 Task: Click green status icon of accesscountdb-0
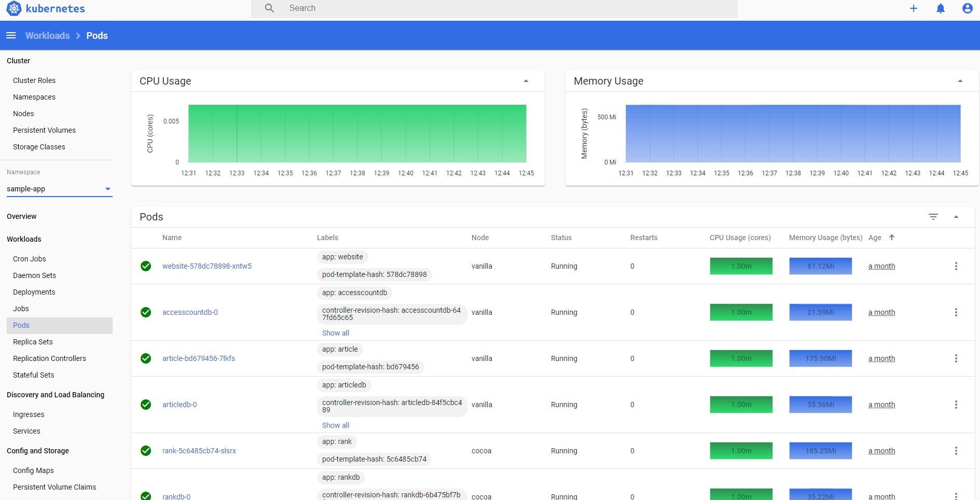pos(146,312)
